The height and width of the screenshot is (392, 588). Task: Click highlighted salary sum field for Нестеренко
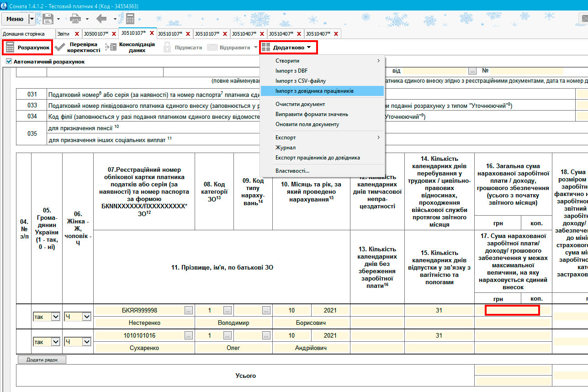[512, 310]
